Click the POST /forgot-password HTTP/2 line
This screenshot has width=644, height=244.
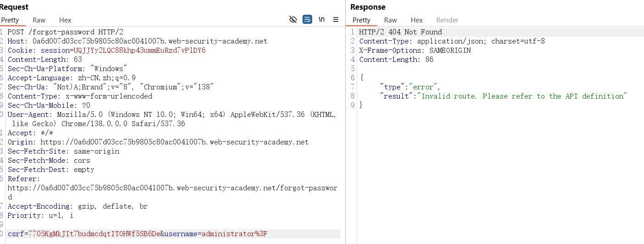pyautogui.click(x=66, y=32)
